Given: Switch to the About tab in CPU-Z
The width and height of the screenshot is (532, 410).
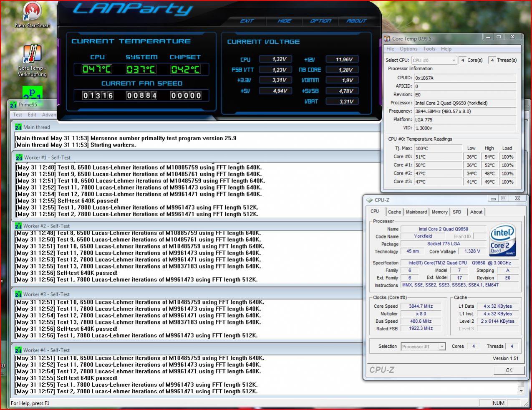Looking at the screenshot, I should click(476, 212).
